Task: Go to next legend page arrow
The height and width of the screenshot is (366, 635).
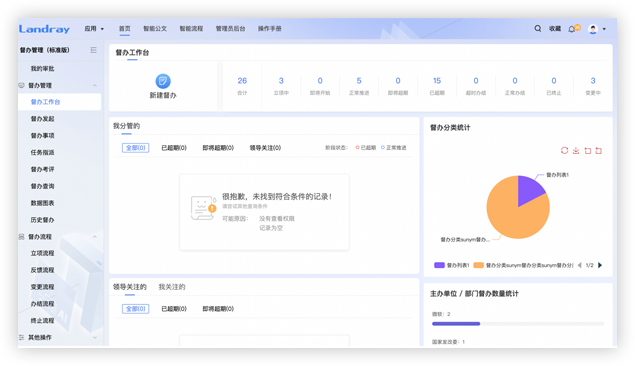Action: [600, 265]
